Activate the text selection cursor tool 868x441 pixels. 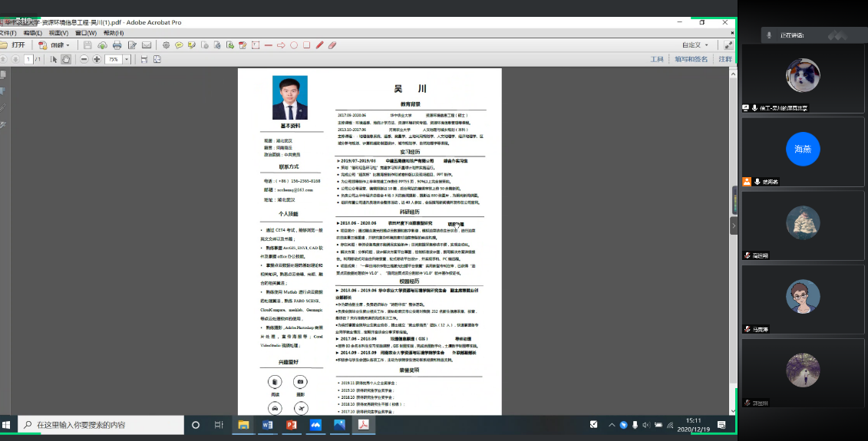pyautogui.click(x=54, y=59)
